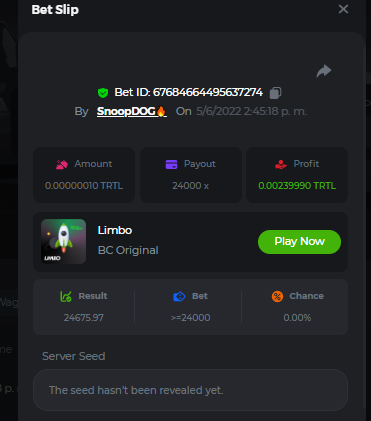Click the BC Original label

pyautogui.click(x=128, y=250)
